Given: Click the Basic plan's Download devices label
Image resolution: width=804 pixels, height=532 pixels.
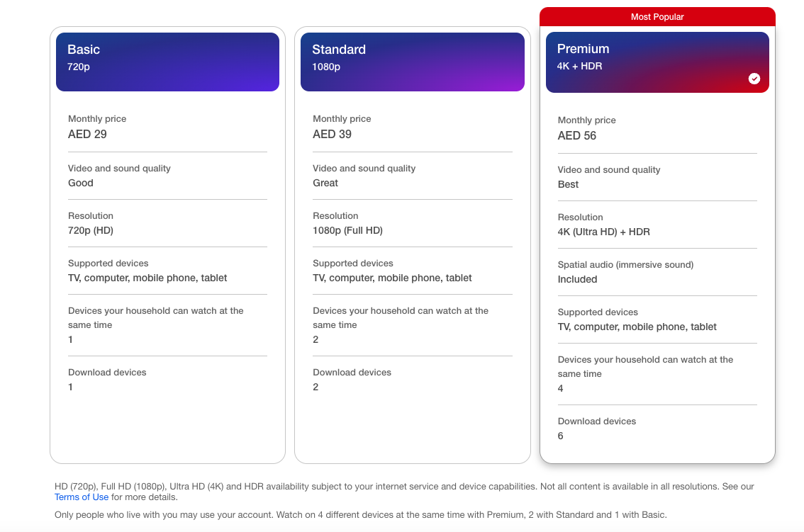Looking at the screenshot, I should [107, 373].
